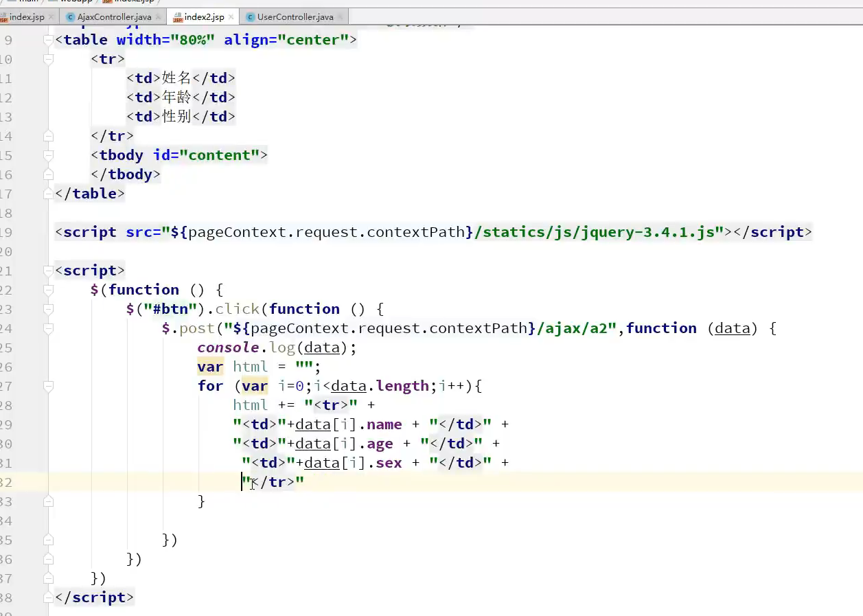863x616 pixels.
Task: Click the "<tr>" string after html +=
Action: (x=331, y=405)
